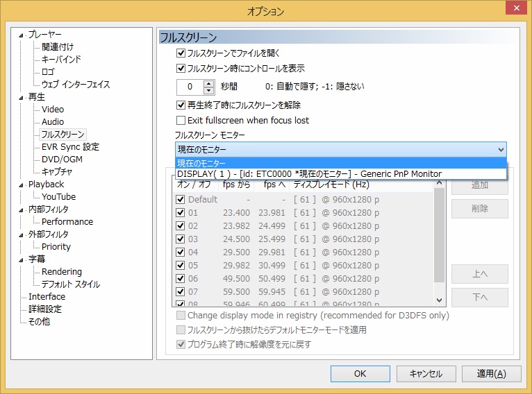Uncheck display mode row 07

[x=181, y=292]
